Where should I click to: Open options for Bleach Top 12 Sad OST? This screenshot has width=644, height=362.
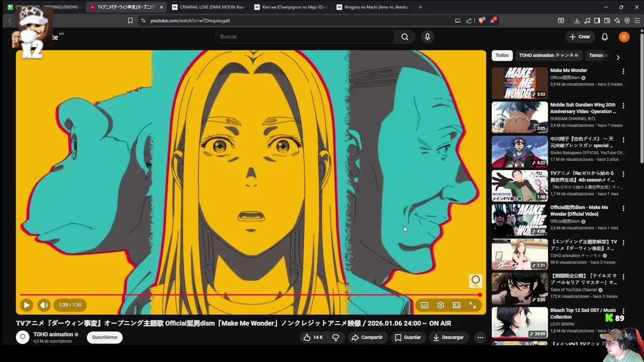[x=623, y=311]
